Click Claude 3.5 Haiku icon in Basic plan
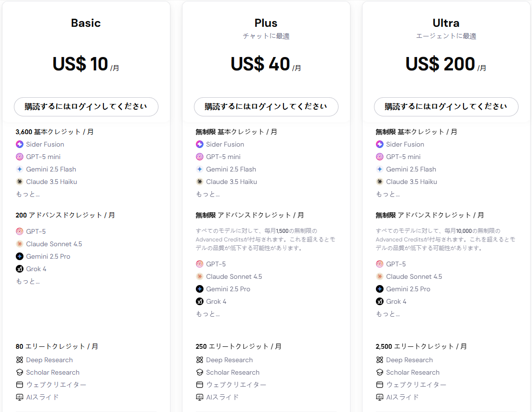Viewport: 532px width, 412px height. [x=20, y=182]
